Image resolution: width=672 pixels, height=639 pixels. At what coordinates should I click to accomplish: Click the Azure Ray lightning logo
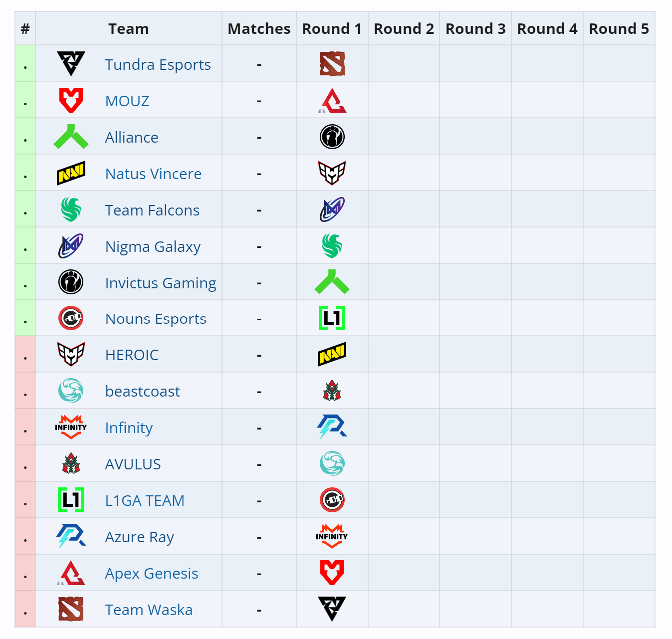[70, 536]
